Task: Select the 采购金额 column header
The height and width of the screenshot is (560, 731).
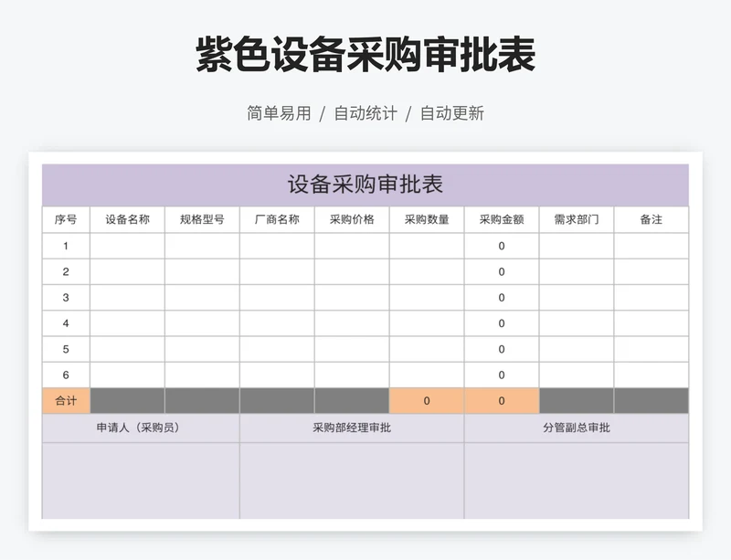Action: (502, 219)
